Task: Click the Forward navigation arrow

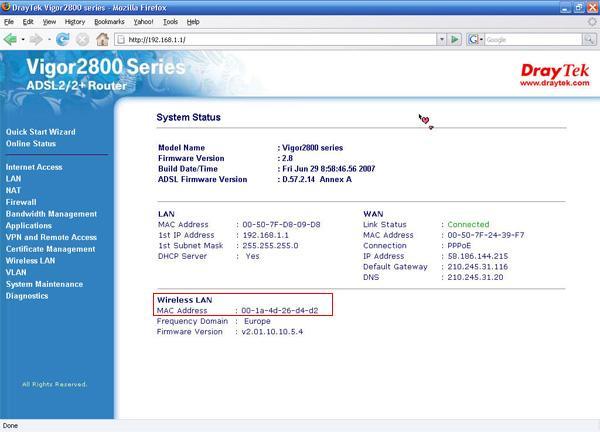Action: (x=36, y=39)
